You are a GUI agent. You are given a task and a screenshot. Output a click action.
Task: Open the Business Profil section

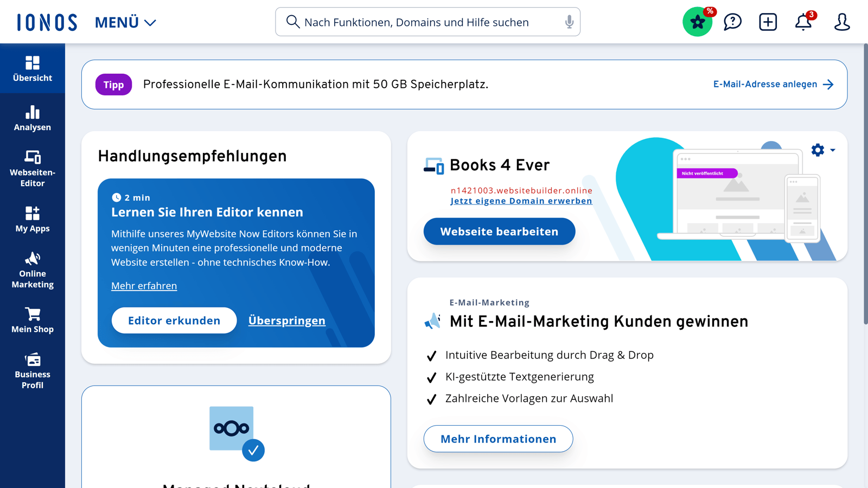(x=33, y=371)
